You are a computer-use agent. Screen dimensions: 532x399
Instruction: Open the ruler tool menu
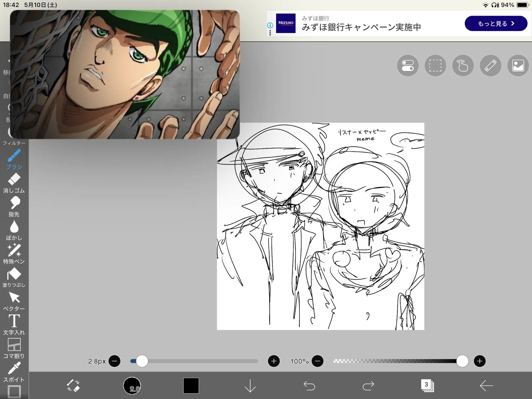tap(491, 66)
